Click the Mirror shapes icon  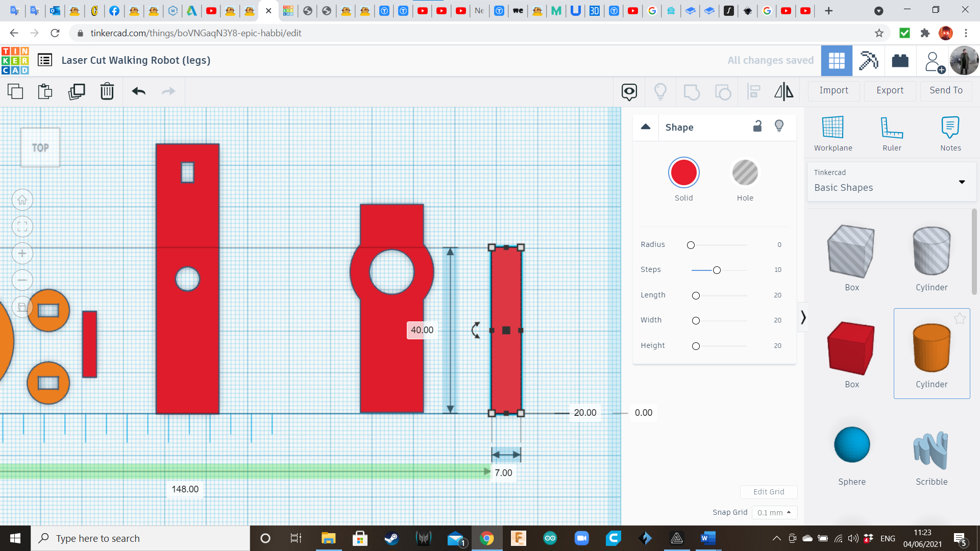[783, 91]
